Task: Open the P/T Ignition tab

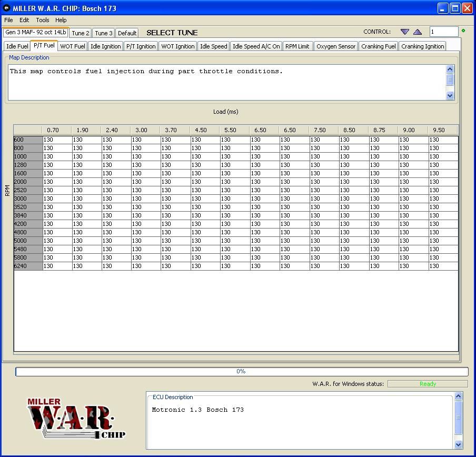Action: 141,46
